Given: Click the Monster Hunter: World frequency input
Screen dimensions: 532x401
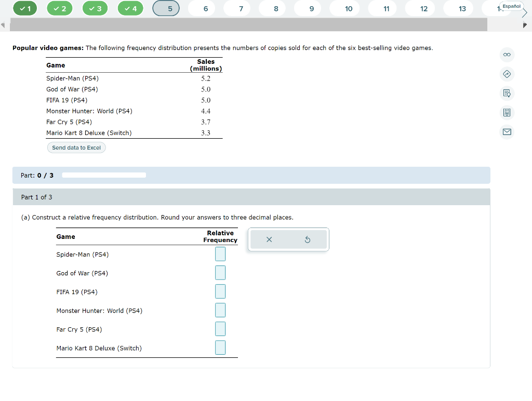Looking at the screenshot, I should [x=220, y=310].
